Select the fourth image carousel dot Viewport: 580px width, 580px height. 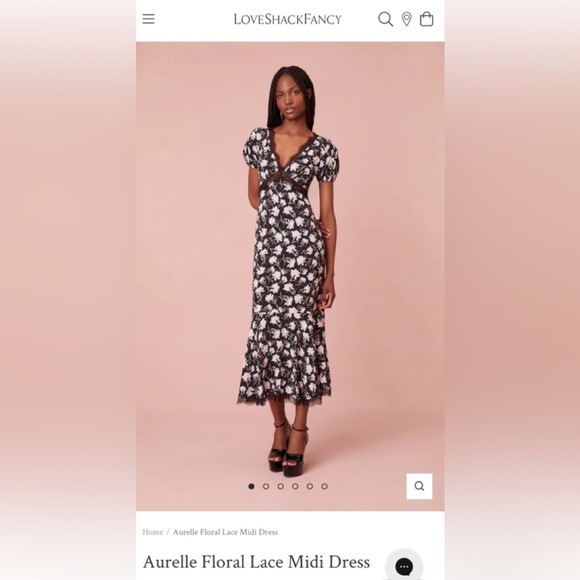[x=295, y=486]
